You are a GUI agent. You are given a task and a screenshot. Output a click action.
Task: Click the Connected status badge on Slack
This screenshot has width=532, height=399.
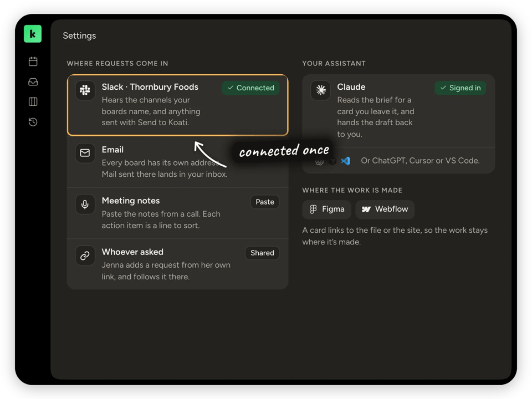[x=250, y=88]
